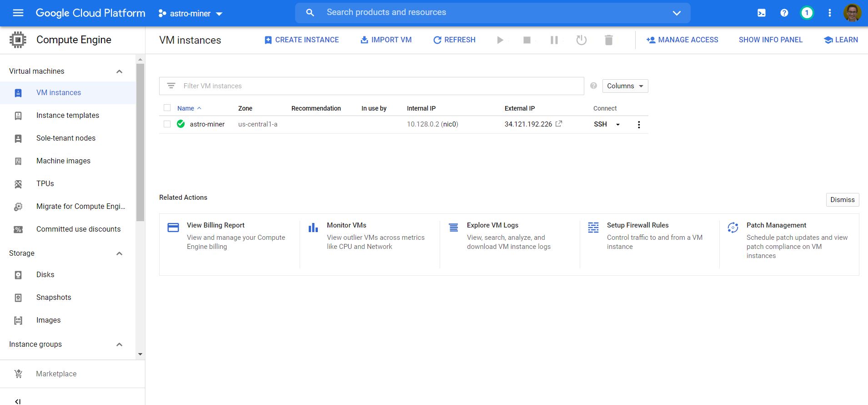Toggle the select-all checkbox in table header
Image resolution: width=868 pixels, height=405 pixels.
[x=167, y=108]
